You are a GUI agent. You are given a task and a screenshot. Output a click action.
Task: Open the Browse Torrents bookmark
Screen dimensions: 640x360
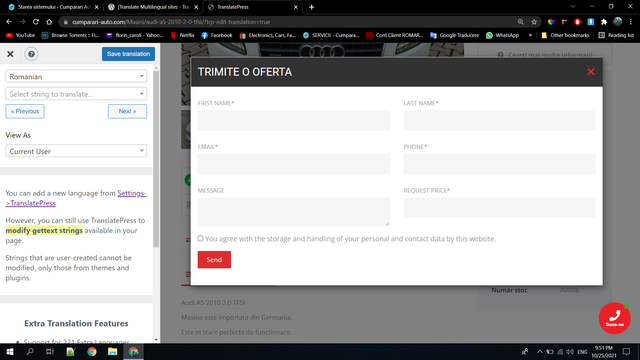(x=71, y=36)
